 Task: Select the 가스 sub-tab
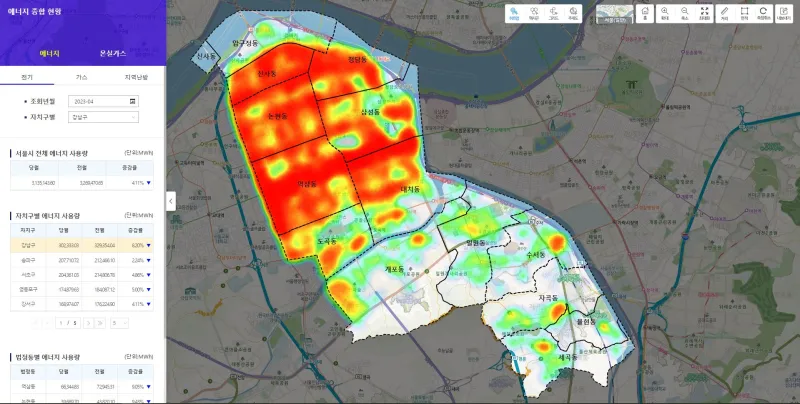[81, 76]
